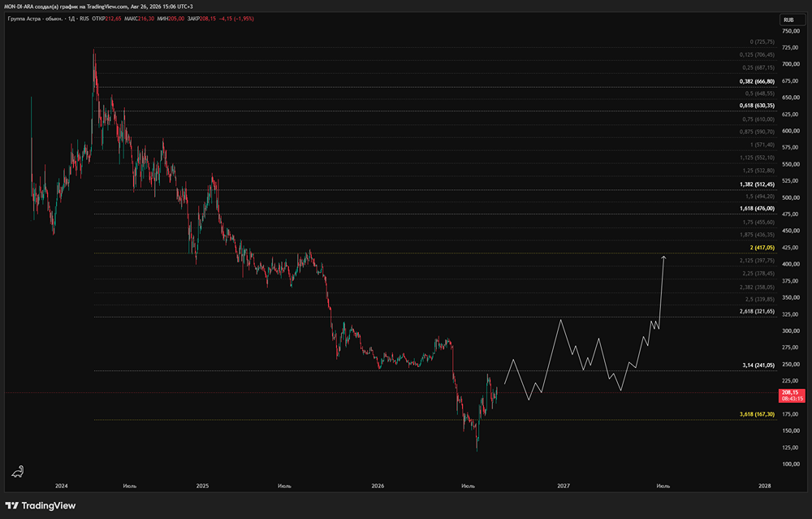Click the change value −4,15 (−1,95%)
The height and width of the screenshot is (519, 812).
pyautogui.click(x=236, y=19)
